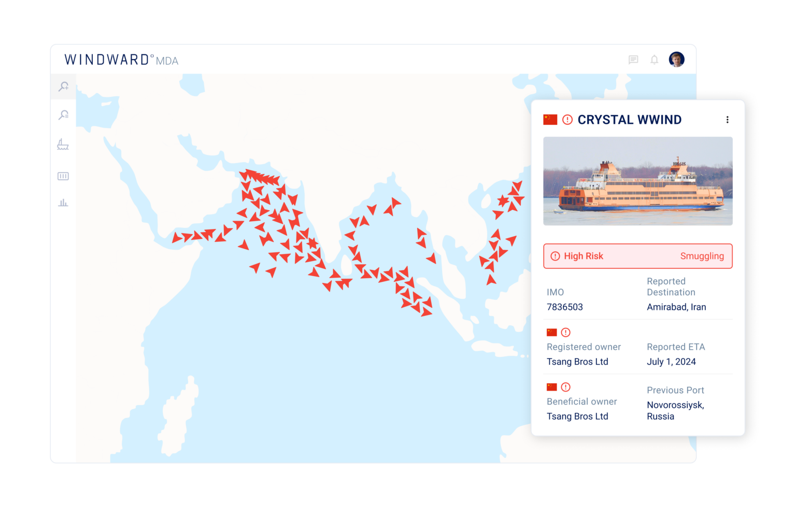
Task: Open the bar chart analytics icon
Action: (x=63, y=203)
